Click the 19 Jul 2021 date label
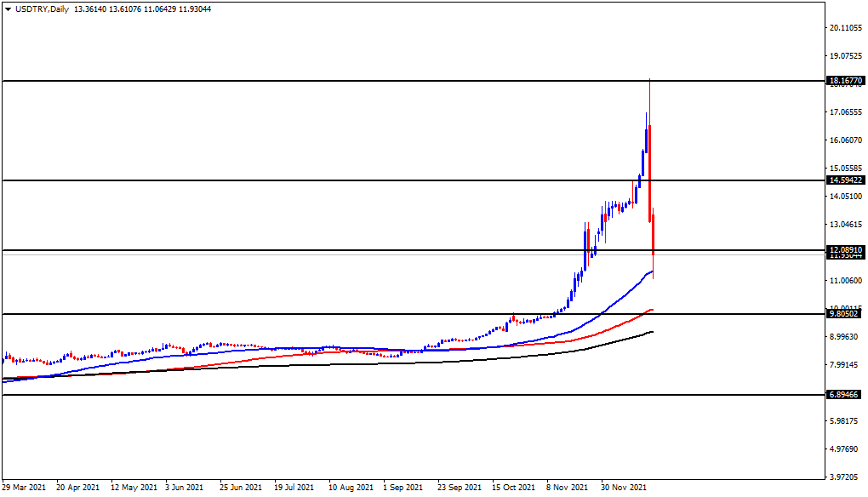The height and width of the screenshot is (497, 868). click(x=294, y=488)
